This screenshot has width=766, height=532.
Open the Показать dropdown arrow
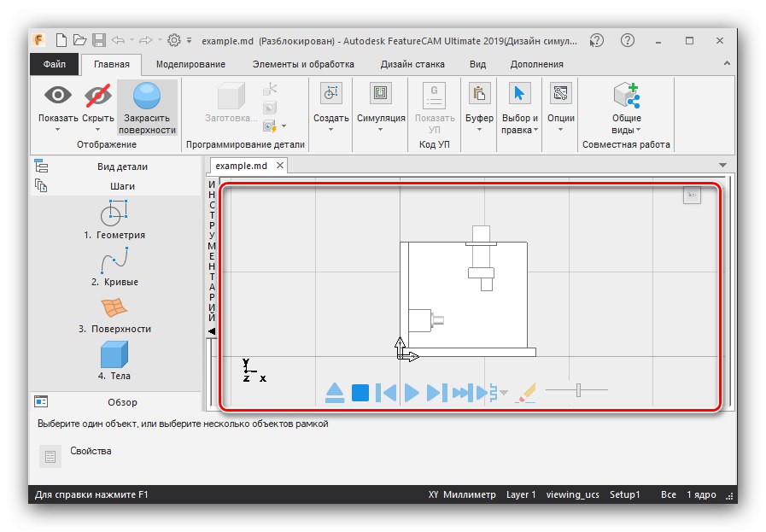58,130
